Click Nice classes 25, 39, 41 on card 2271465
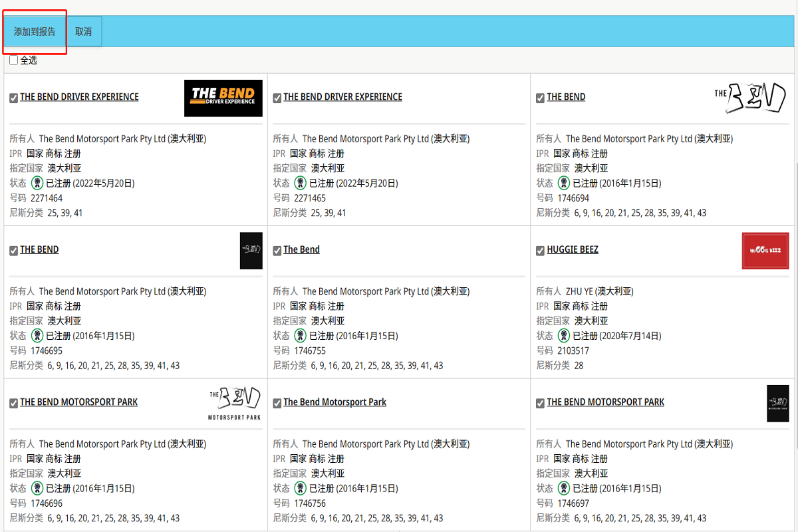 pos(329,213)
